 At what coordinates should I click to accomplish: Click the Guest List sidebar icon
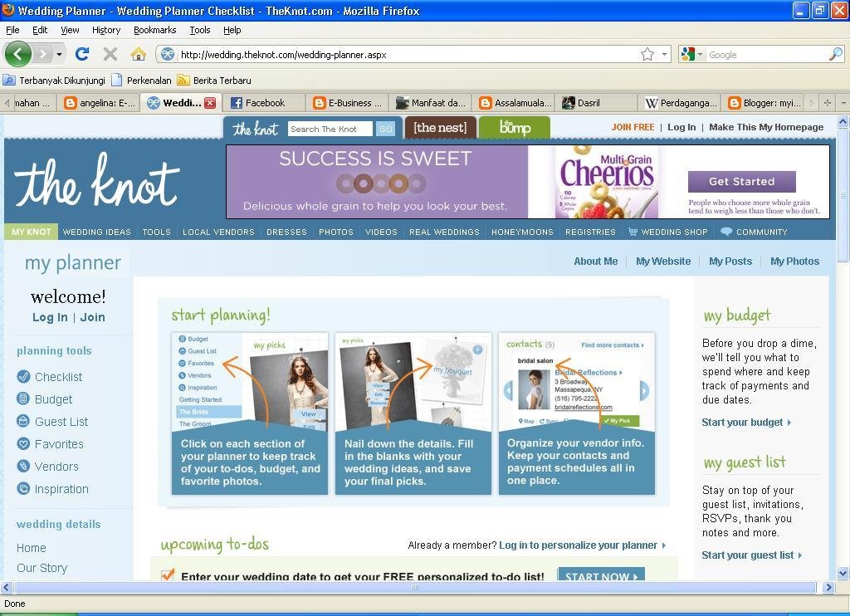(x=23, y=422)
